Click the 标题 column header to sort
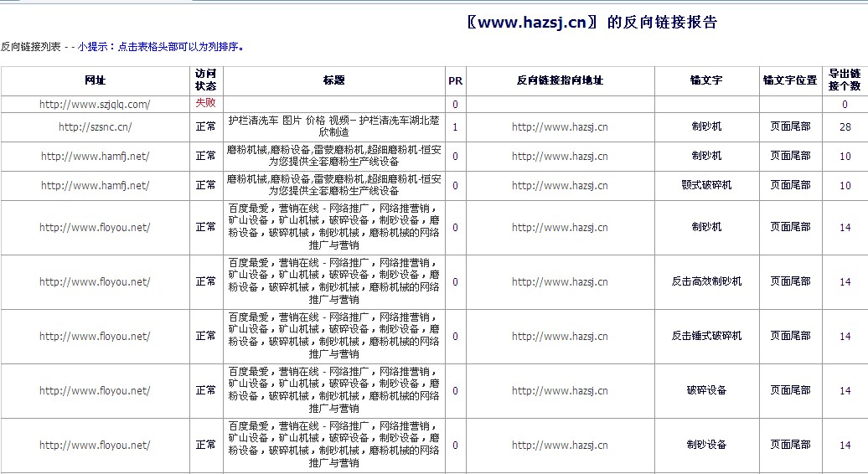This screenshot has height=474, width=868. 333,80
